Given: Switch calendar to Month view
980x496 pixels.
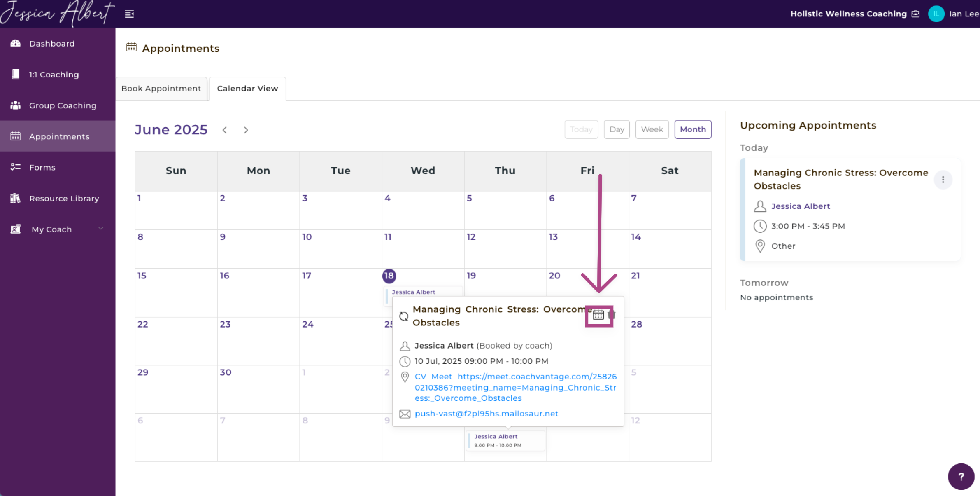Looking at the screenshot, I should 693,129.
